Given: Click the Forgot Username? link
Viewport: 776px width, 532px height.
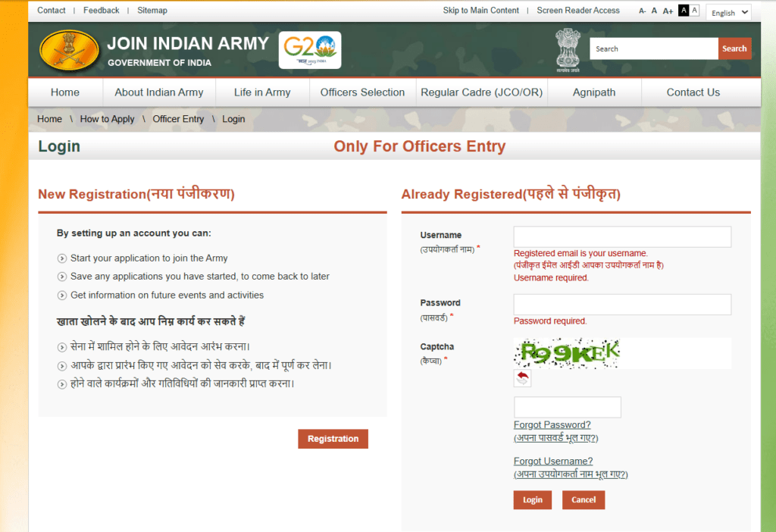Looking at the screenshot, I should tap(552, 462).
